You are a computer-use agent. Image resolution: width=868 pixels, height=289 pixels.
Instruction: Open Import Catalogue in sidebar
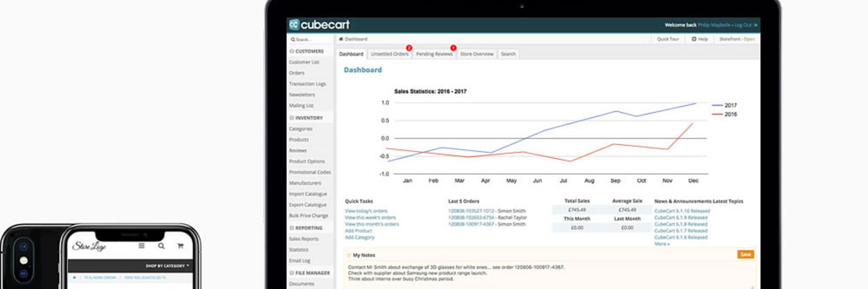[x=308, y=194]
